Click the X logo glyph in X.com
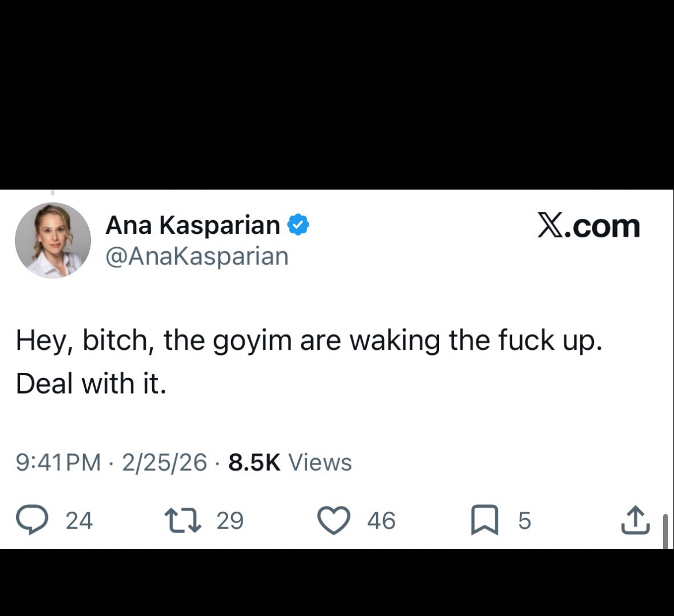 [551, 226]
